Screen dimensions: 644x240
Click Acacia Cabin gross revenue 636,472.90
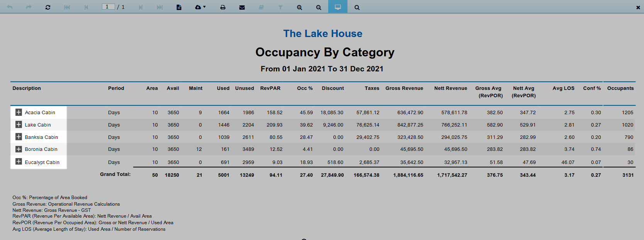pyautogui.click(x=410, y=113)
